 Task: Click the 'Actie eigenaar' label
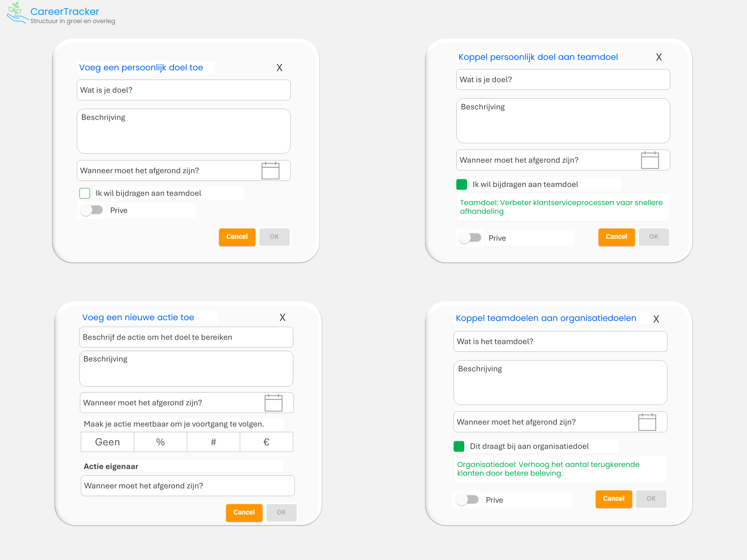(111, 466)
